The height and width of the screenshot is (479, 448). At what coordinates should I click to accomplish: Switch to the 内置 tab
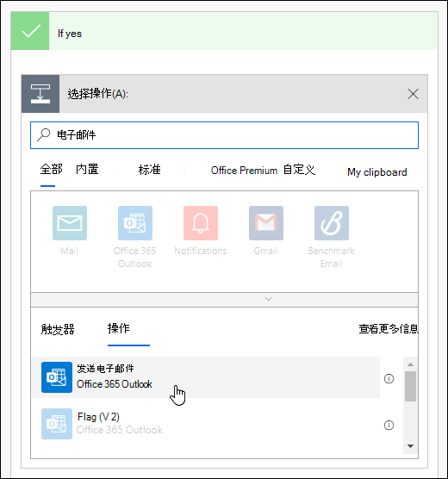coord(87,169)
